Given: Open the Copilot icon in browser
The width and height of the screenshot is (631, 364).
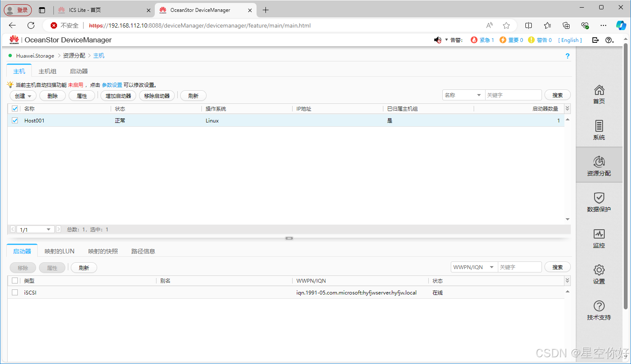Looking at the screenshot, I should tap(621, 25).
